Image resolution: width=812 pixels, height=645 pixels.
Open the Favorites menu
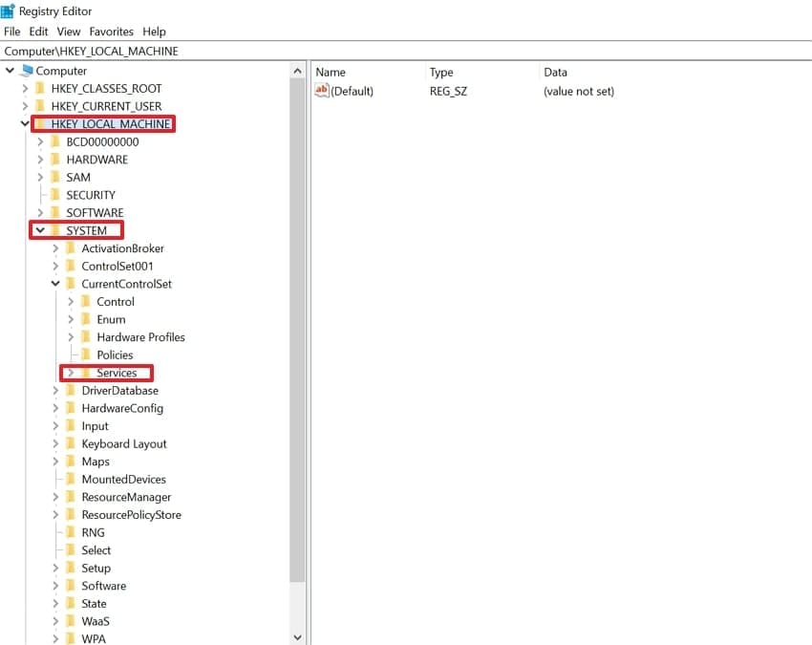[112, 32]
